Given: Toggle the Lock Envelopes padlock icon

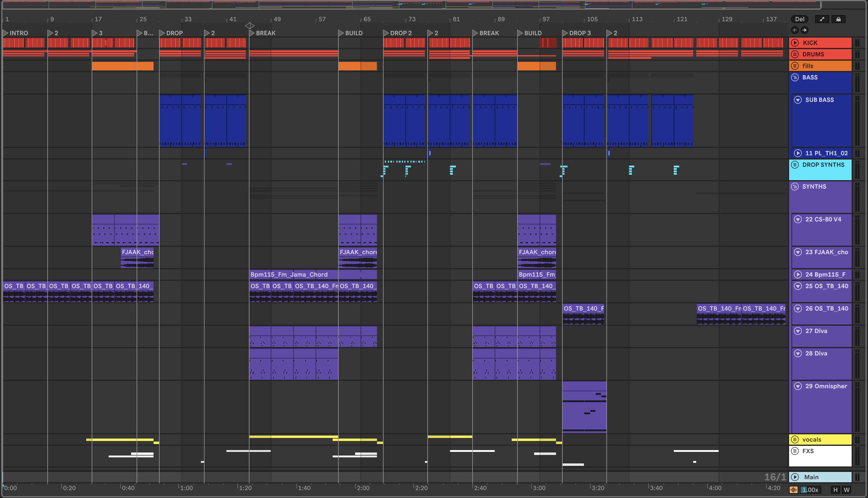Looking at the screenshot, I should (x=838, y=19).
